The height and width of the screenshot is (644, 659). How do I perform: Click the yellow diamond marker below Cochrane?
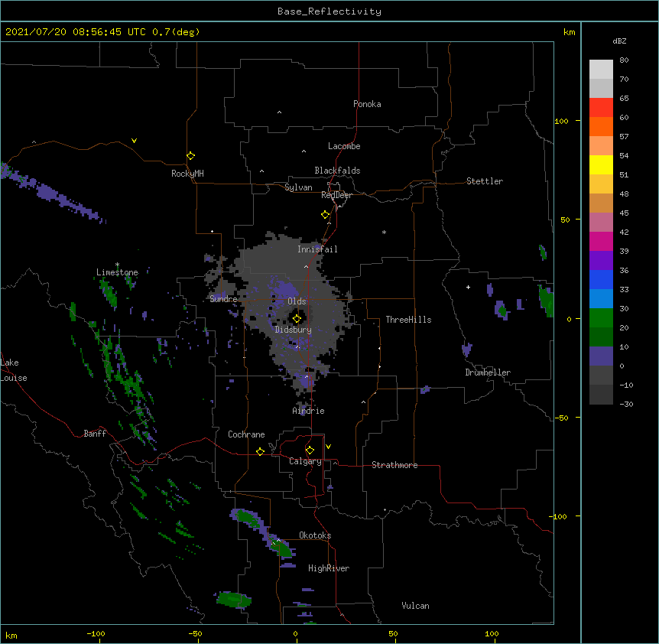260,451
